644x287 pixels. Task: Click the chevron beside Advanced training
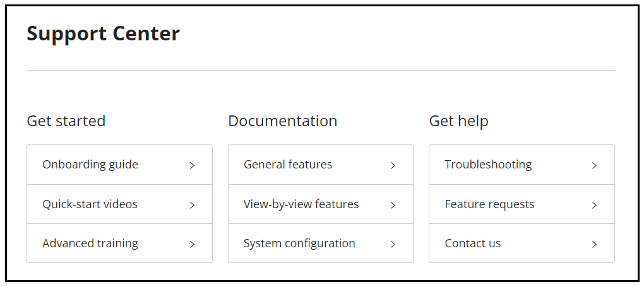192,244
